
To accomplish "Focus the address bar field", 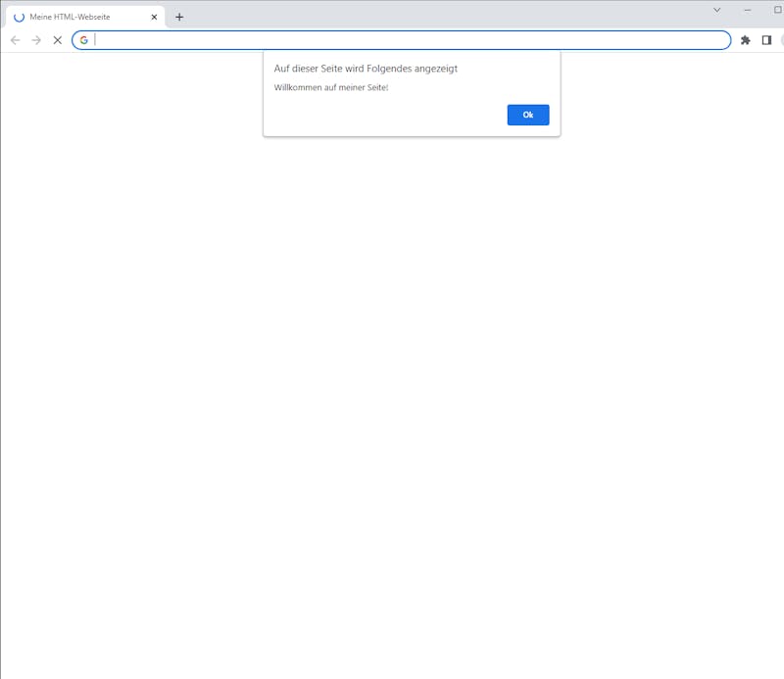I will [402, 40].
